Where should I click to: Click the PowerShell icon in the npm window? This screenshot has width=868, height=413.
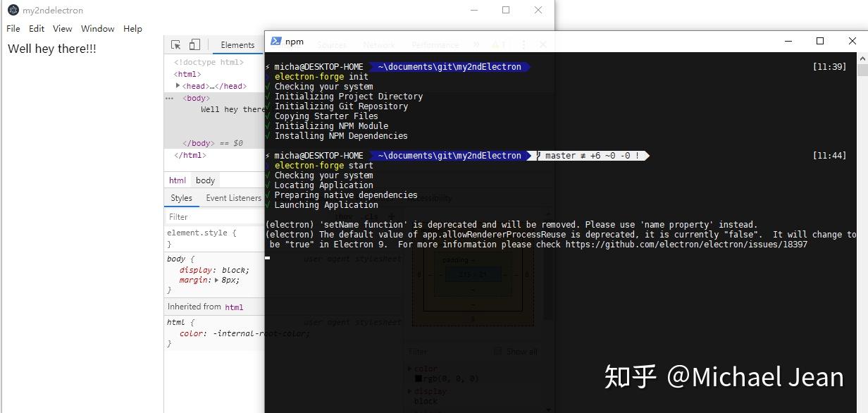275,41
